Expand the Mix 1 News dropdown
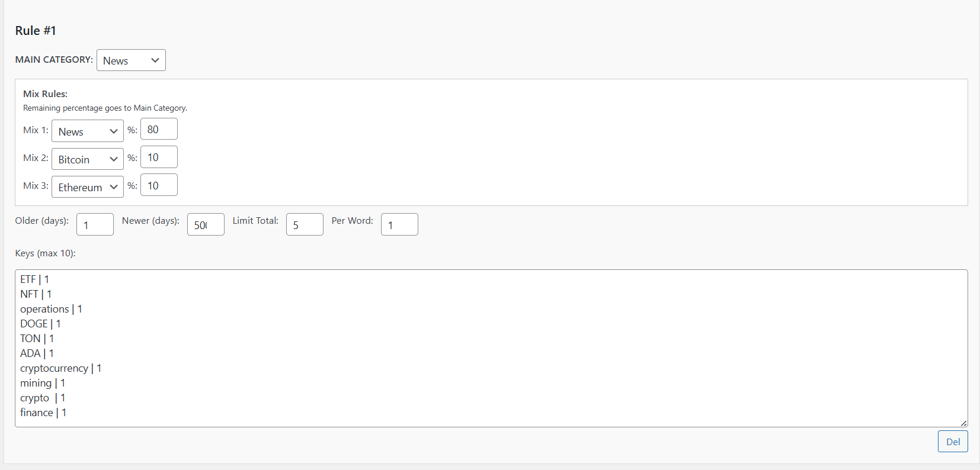Image resolution: width=980 pixels, height=470 pixels. [88, 131]
